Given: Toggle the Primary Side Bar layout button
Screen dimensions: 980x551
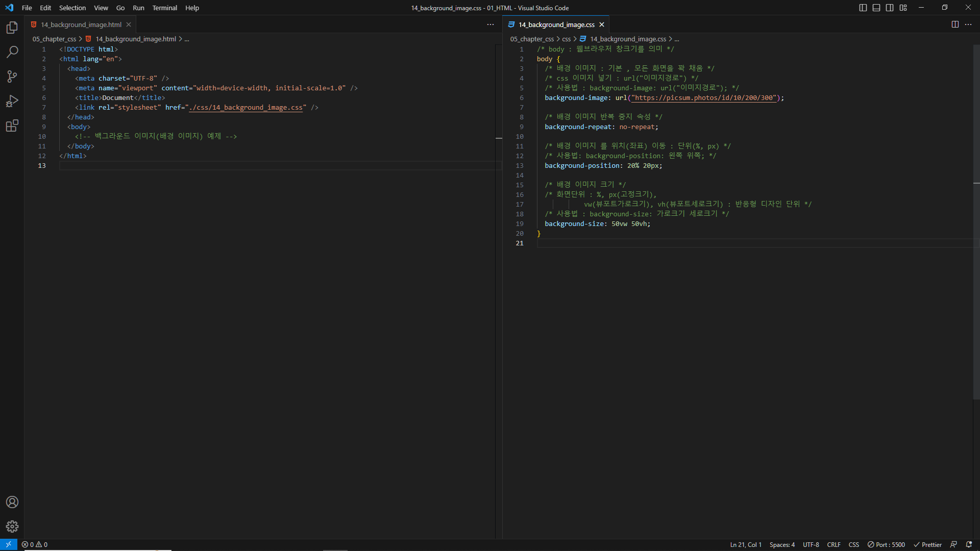Looking at the screenshot, I should click(x=863, y=8).
